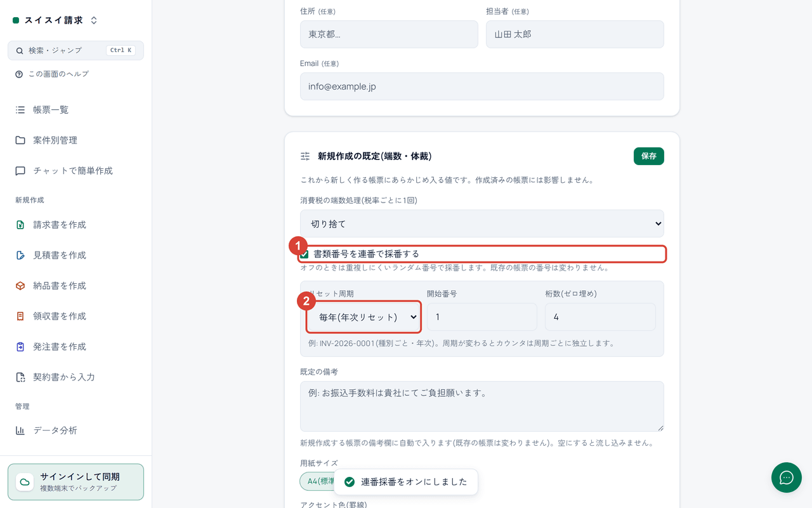
Task: Open データ分析 menu item
Action: coord(76,431)
